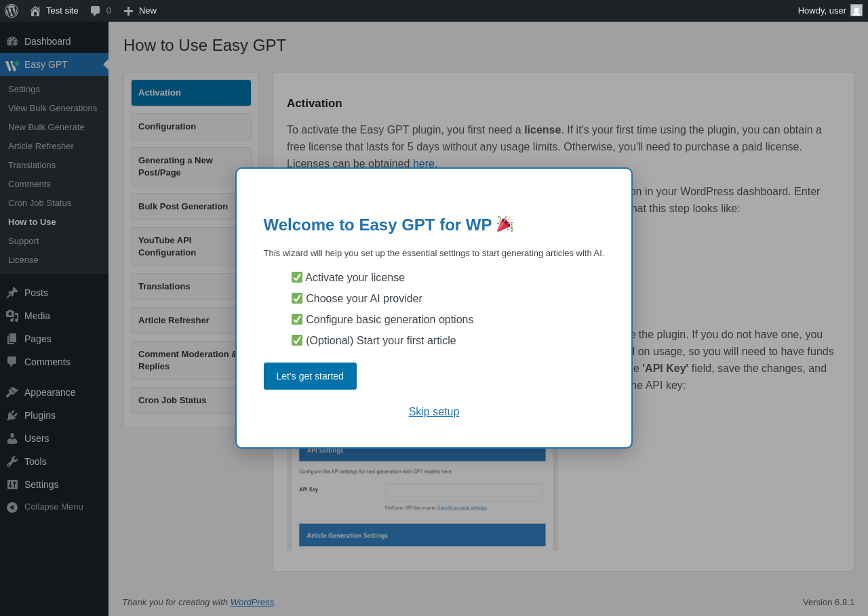
Task: Open the comments bubble in admin bar
Action: [x=96, y=11]
